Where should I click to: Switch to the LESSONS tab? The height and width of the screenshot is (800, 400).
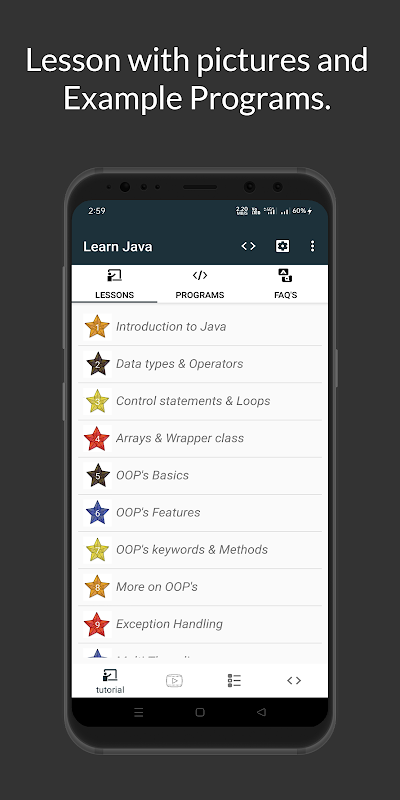point(114,284)
